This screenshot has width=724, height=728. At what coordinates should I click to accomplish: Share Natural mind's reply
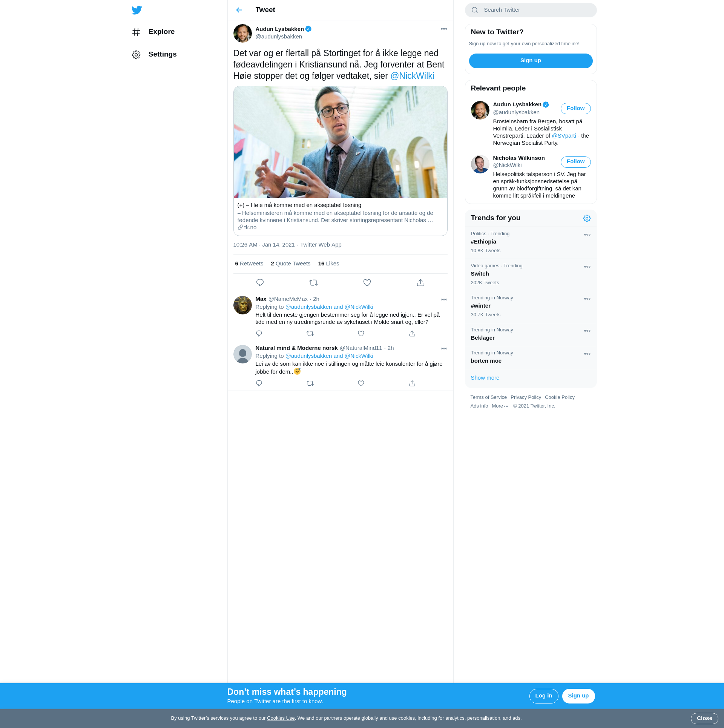click(x=412, y=383)
